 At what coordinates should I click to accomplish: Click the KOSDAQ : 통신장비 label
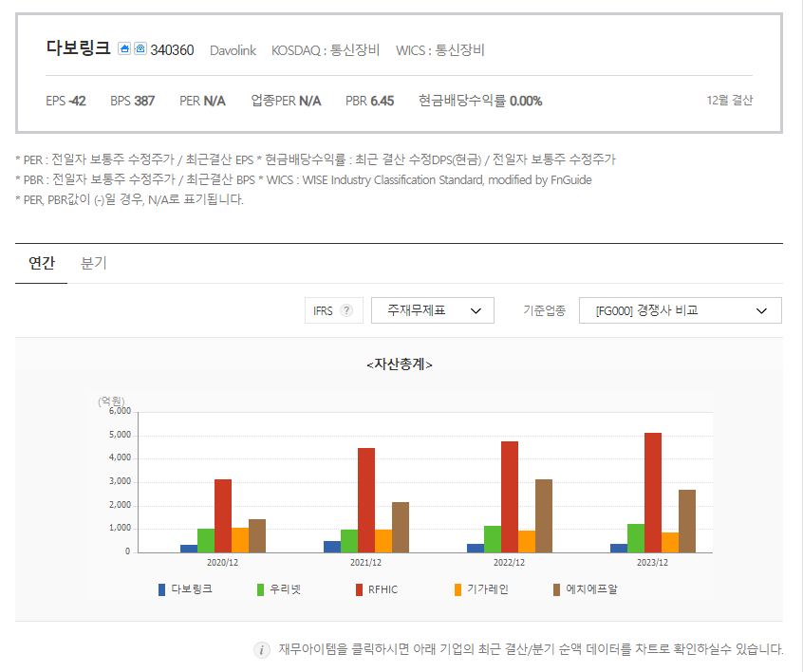coord(326,50)
